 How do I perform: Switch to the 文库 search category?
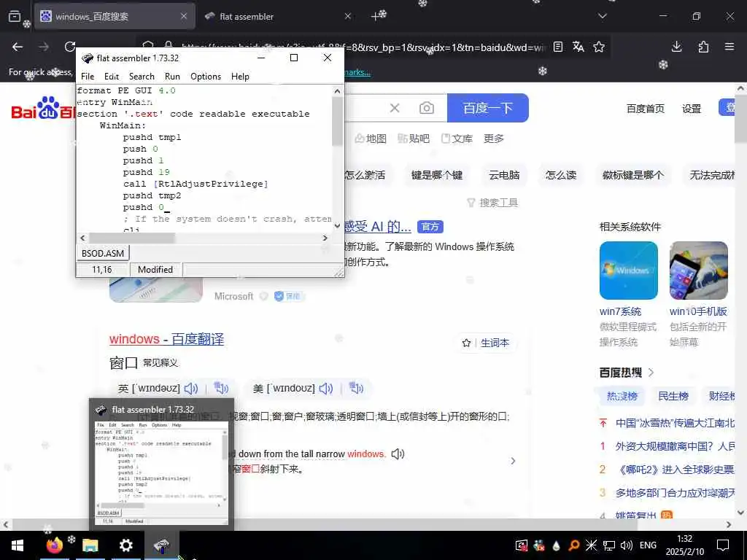click(457, 139)
